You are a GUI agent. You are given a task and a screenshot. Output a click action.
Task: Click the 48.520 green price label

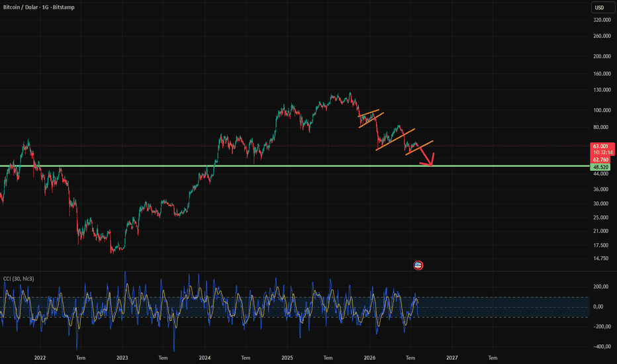tap(600, 167)
